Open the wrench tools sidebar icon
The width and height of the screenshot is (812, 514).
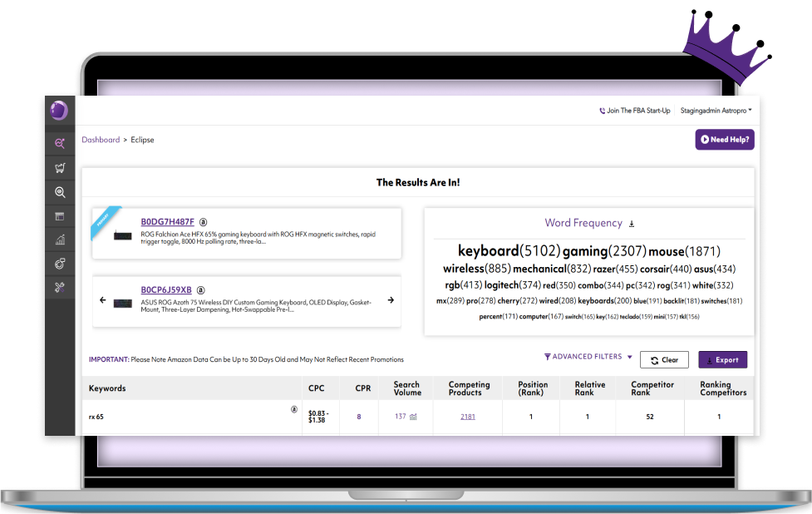60,287
